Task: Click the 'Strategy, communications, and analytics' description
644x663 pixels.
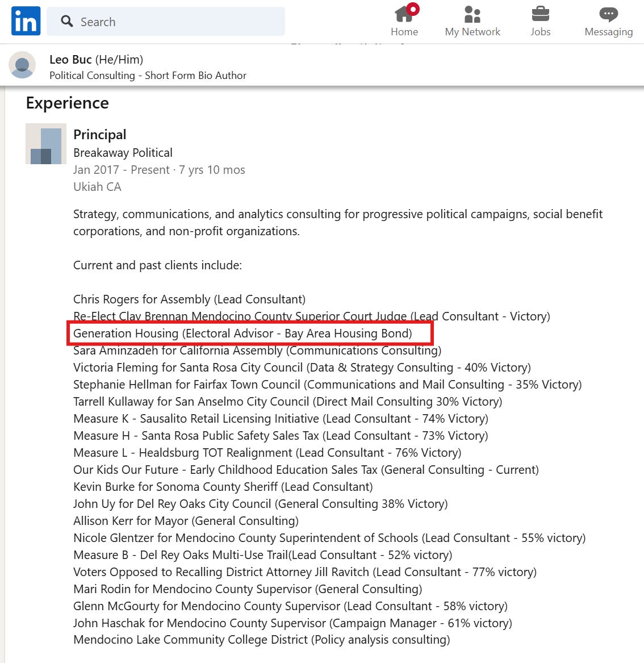Action: [338, 223]
